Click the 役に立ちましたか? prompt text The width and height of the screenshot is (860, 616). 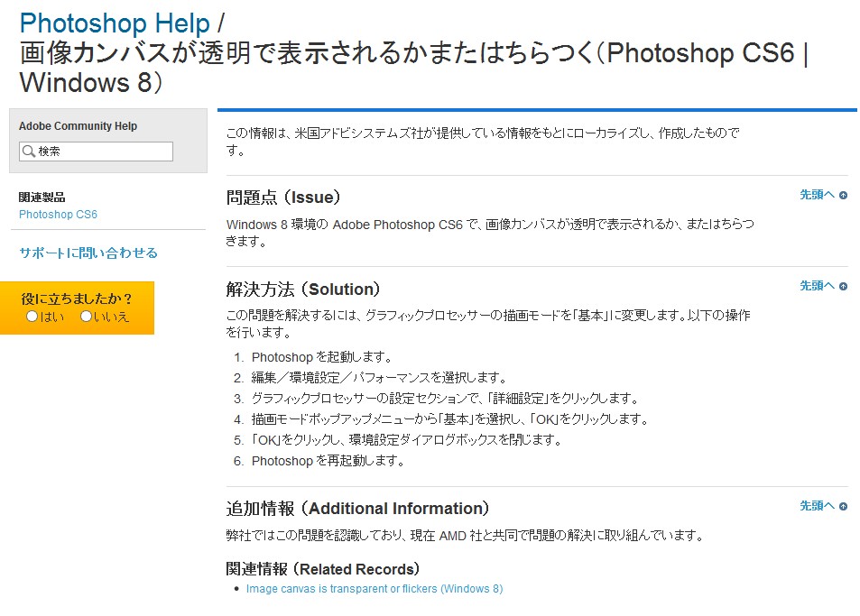[x=77, y=299]
